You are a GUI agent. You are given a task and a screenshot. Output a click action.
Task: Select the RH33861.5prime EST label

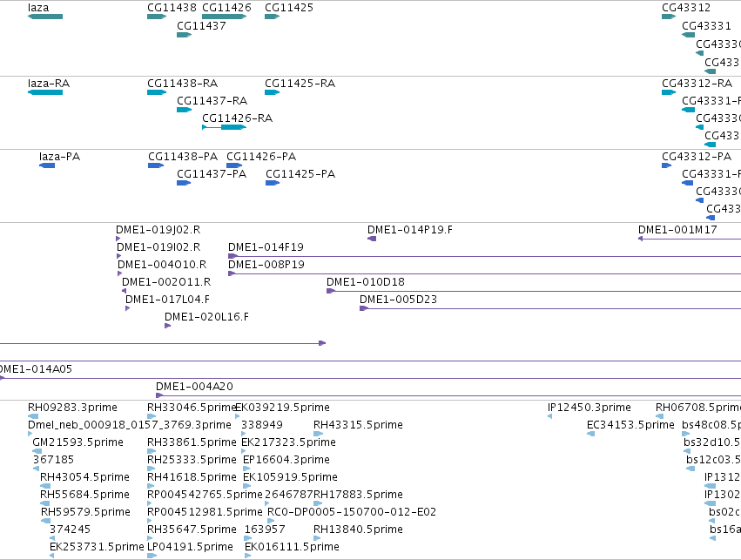point(192,442)
